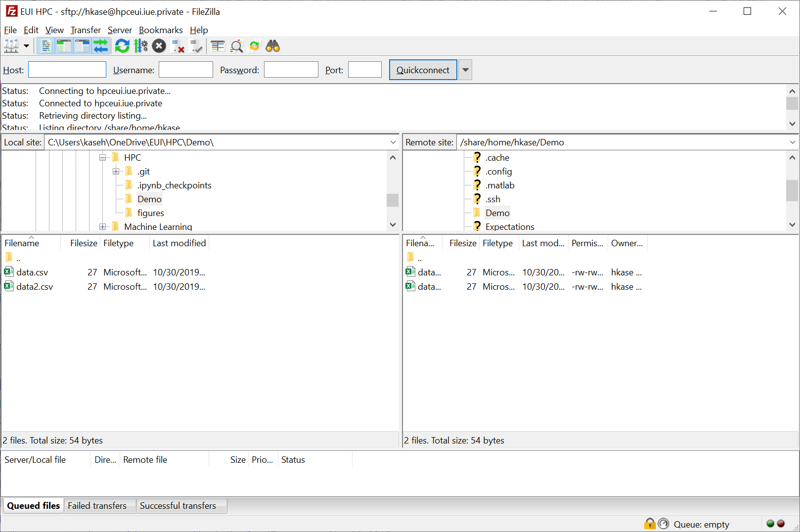The image size is (800, 532).
Task: Select local file data.csv
Action: click(x=32, y=272)
